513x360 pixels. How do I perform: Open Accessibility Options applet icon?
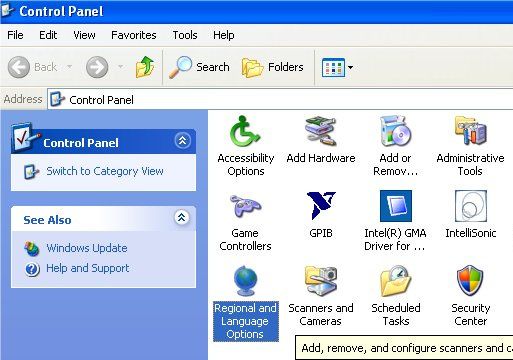click(245, 131)
